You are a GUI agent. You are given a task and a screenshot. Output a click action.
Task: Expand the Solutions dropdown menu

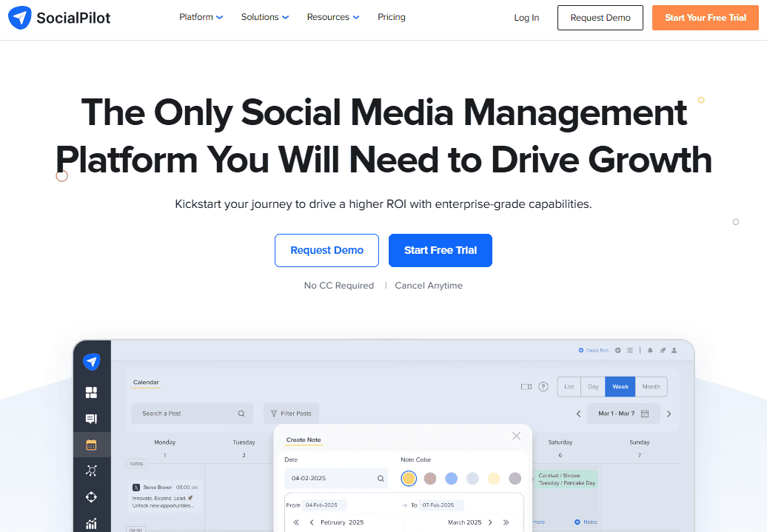(264, 17)
